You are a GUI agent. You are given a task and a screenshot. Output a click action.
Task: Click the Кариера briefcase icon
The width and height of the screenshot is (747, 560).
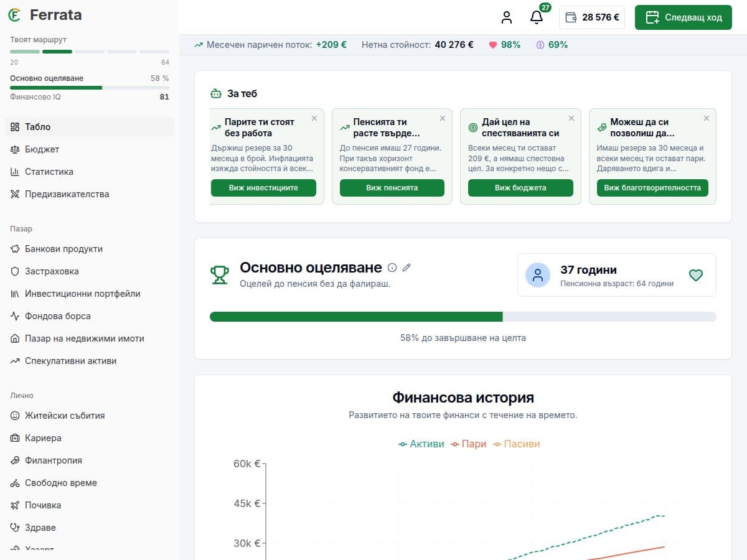[x=16, y=438]
